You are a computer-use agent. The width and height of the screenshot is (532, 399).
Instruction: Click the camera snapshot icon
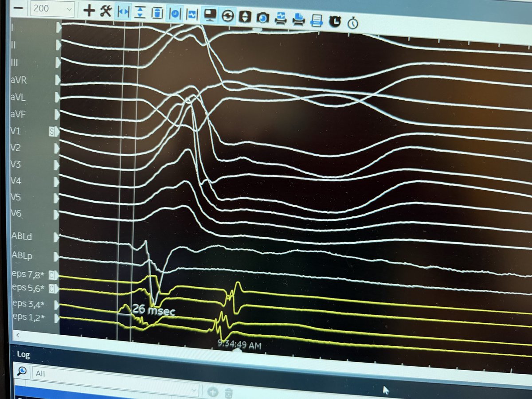[x=263, y=18]
